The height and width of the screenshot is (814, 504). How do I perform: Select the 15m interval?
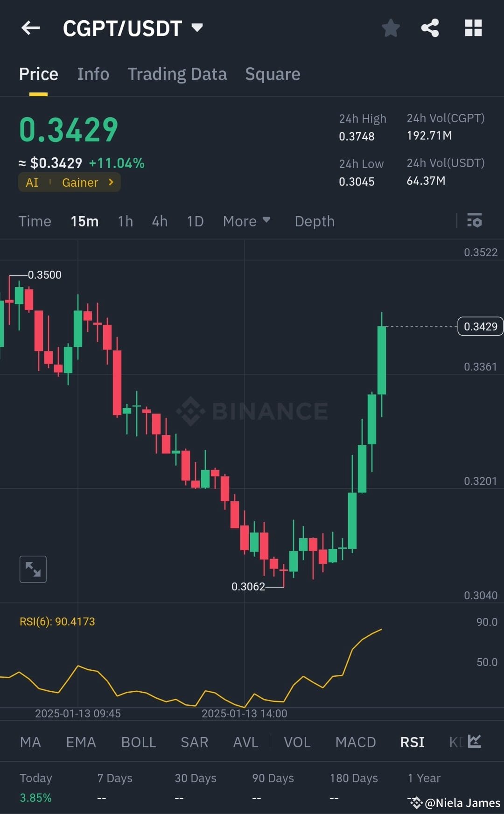click(84, 221)
